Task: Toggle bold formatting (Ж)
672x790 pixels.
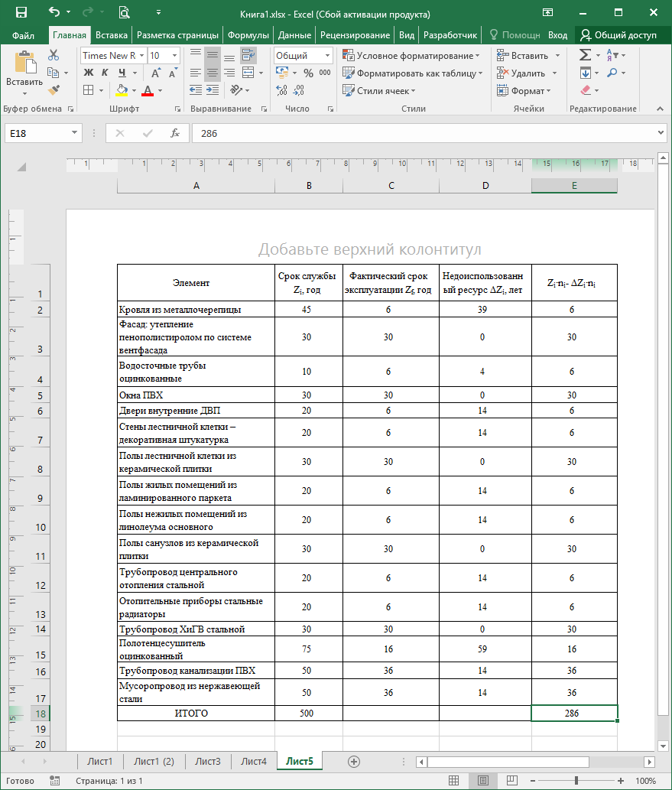Action: 89,73
